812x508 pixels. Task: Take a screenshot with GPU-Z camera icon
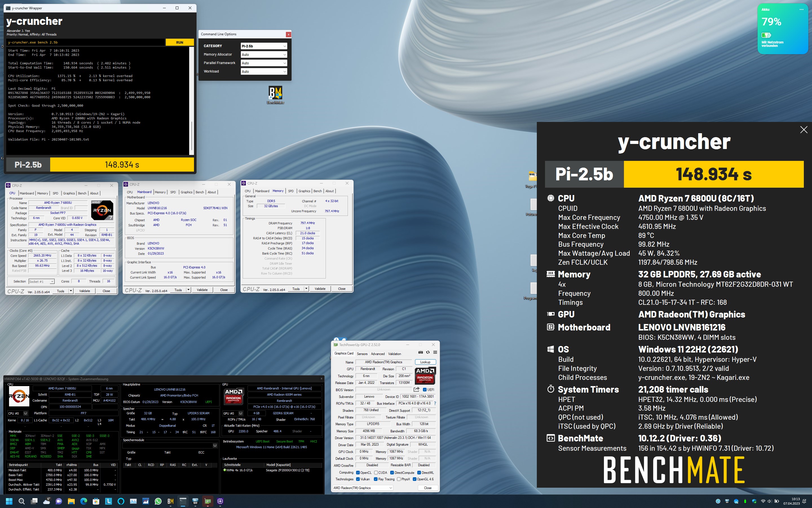click(x=420, y=352)
